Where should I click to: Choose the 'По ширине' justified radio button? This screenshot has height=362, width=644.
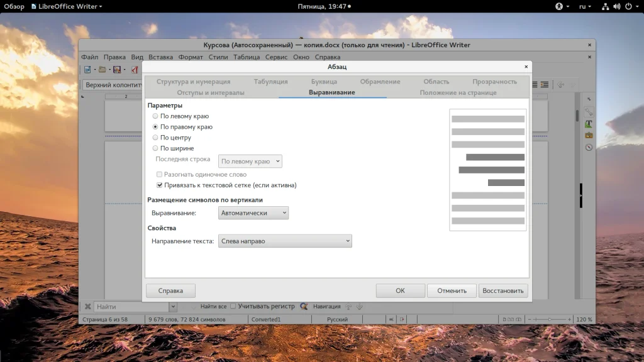[155, 148]
